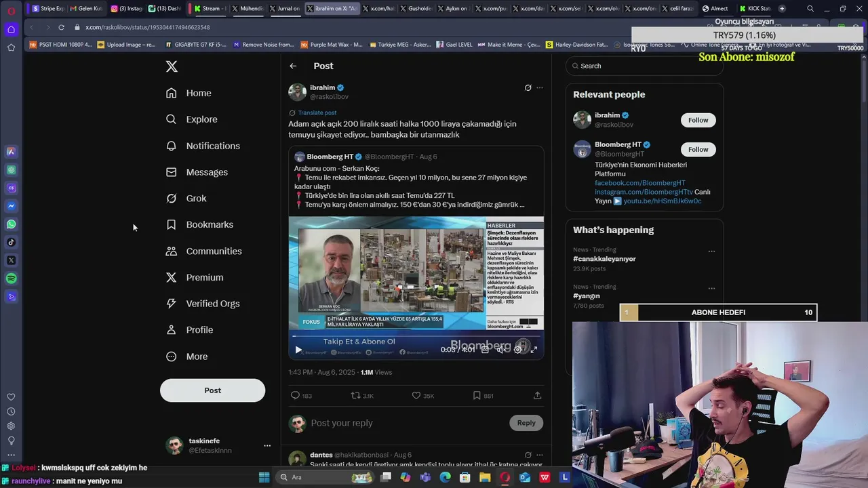Open options for #canakkaleyanıyor trend
Image resolution: width=868 pixels, height=488 pixels.
point(711,251)
